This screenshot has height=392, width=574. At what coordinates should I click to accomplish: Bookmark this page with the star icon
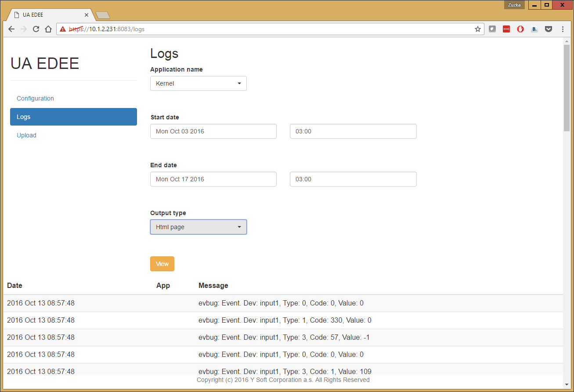point(477,29)
